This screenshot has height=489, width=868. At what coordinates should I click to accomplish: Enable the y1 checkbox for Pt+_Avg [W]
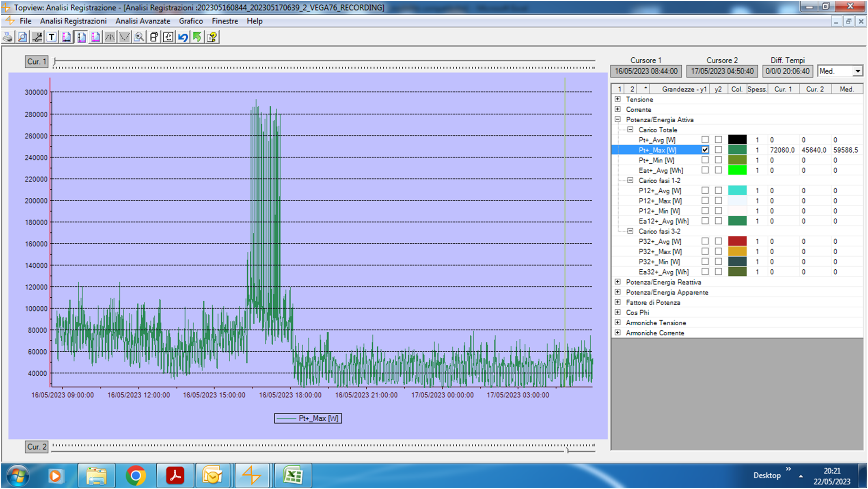click(x=705, y=140)
